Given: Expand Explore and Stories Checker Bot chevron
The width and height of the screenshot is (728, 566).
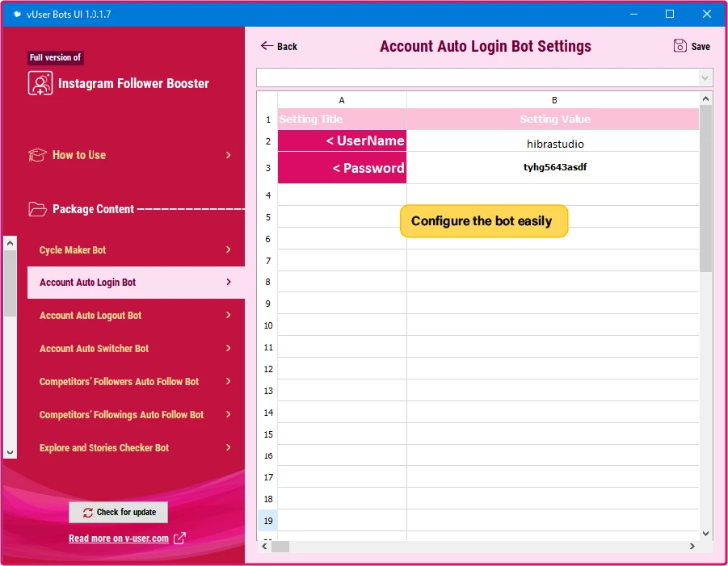Looking at the screenshot, I should pyautogui.click(x=228, y=447).
